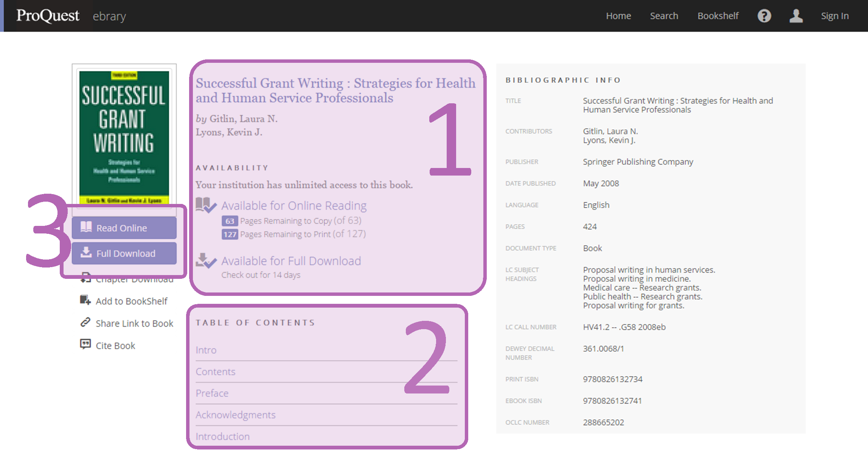Click the online reading availability book icon

point(206,205)
